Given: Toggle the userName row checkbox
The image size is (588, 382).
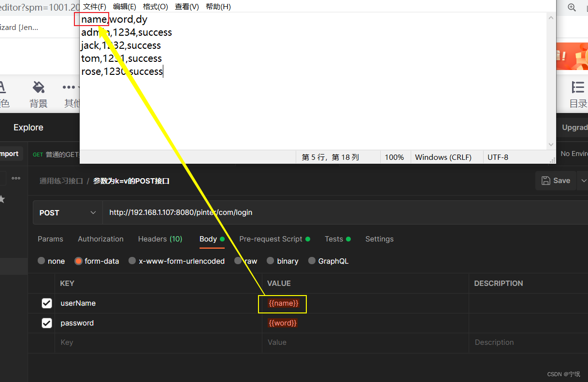Looking at the screenshot, I should [46, 303].
